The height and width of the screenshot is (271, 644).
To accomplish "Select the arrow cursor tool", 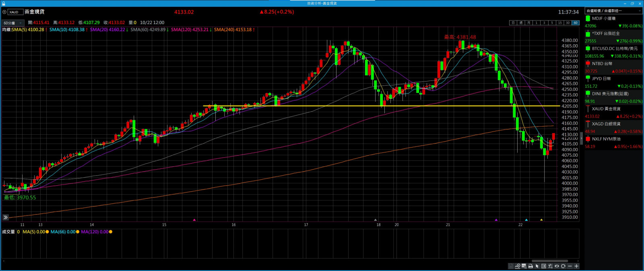I will pos(537,266).
